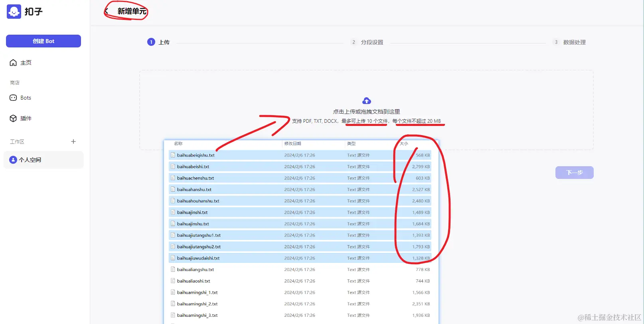Click the 1,393 KB size cell
The width and height of the screenshot is (644, 324).
coord(421,235)
